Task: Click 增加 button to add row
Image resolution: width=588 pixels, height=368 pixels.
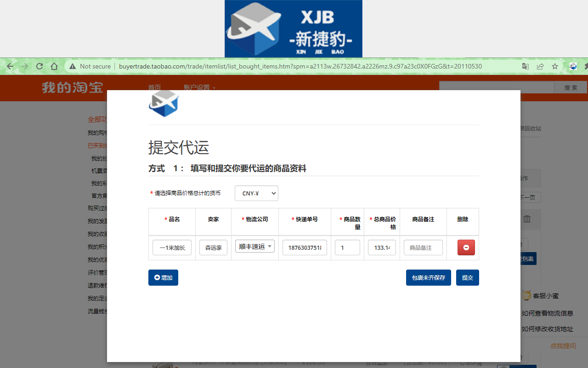Action: (163, 278)
